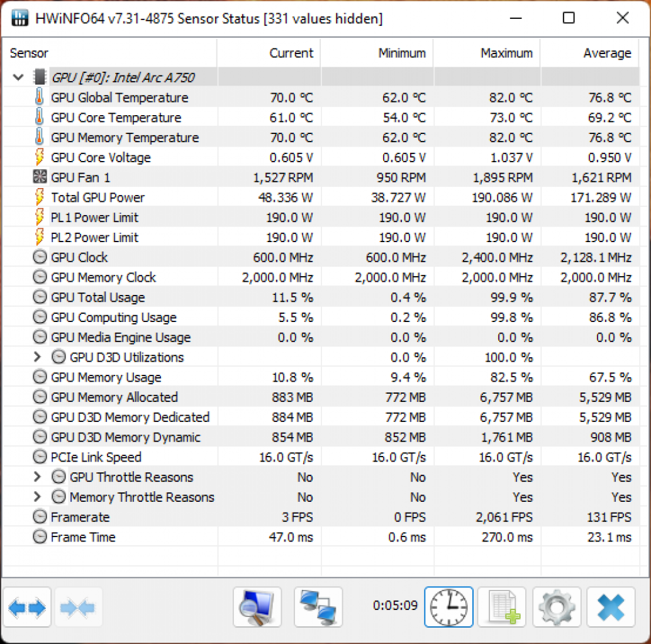The width and height of the screenshot is (651, 644).
Task: Open sensor settings gear icon
Action: [x=557, y=607]
